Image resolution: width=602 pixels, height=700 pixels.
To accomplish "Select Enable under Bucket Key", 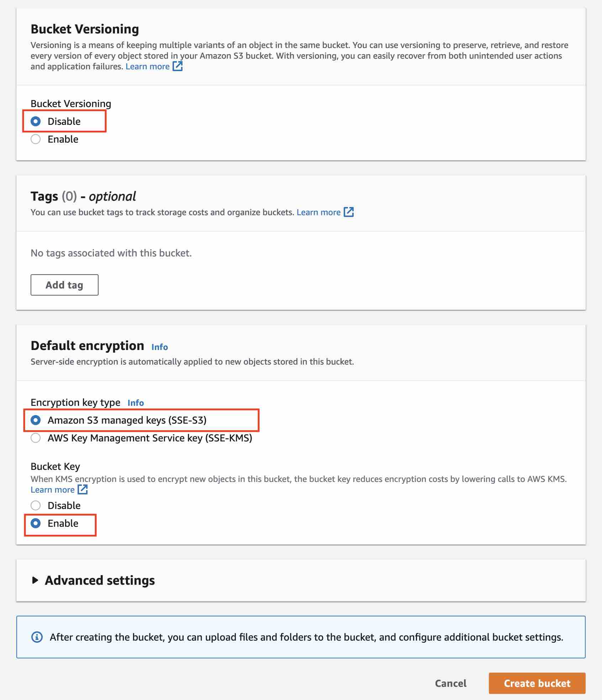I will (36, 524).
